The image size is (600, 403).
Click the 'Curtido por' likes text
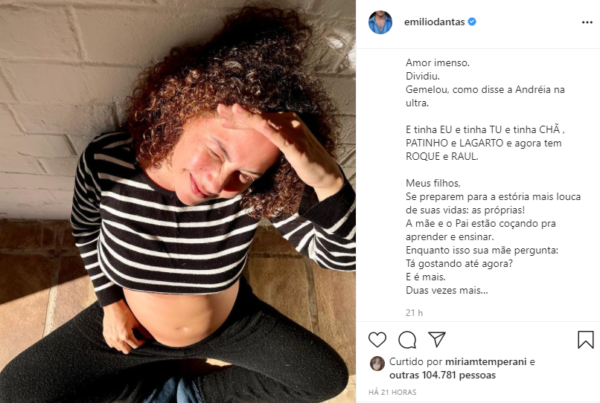point(416,362)
